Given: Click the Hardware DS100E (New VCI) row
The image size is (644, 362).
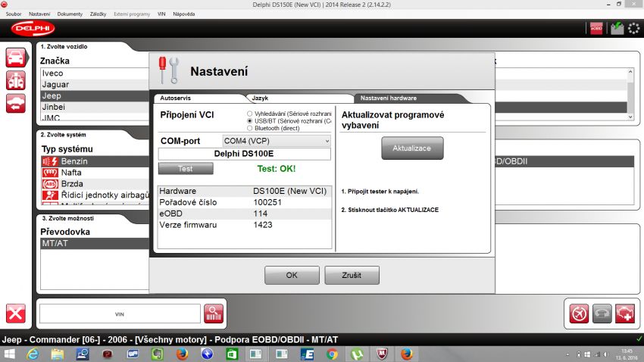Looking at the screenshot, I should [x=245, y=191].
